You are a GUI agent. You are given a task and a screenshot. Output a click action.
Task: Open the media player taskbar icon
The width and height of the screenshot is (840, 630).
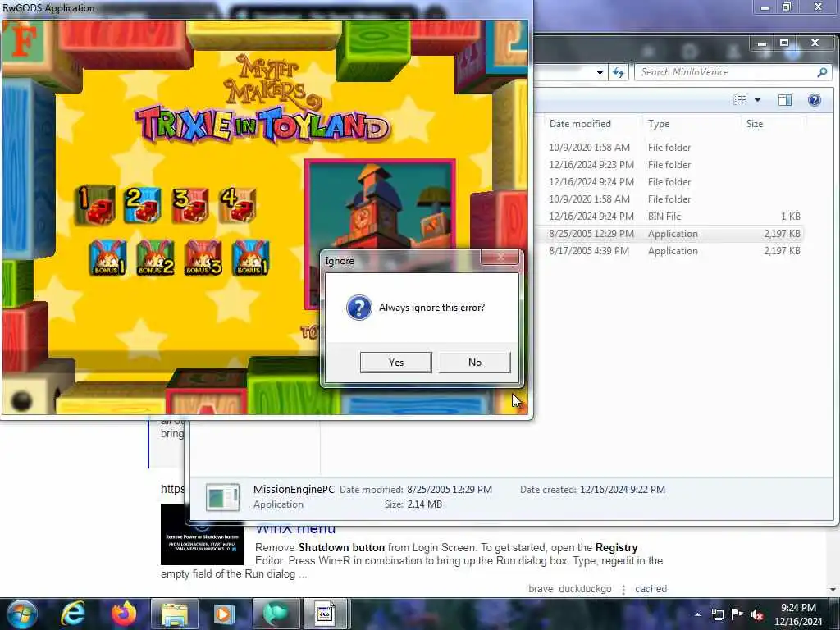tap(225, 614)
